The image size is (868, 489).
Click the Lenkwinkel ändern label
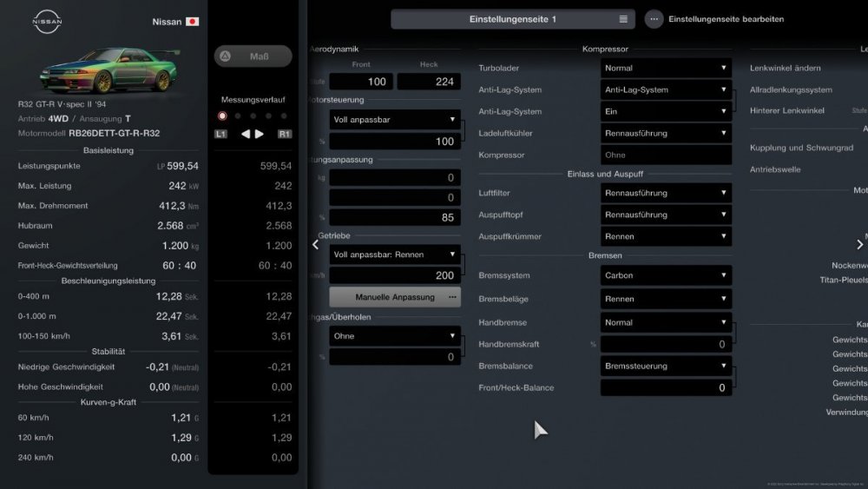coord(785,68)
